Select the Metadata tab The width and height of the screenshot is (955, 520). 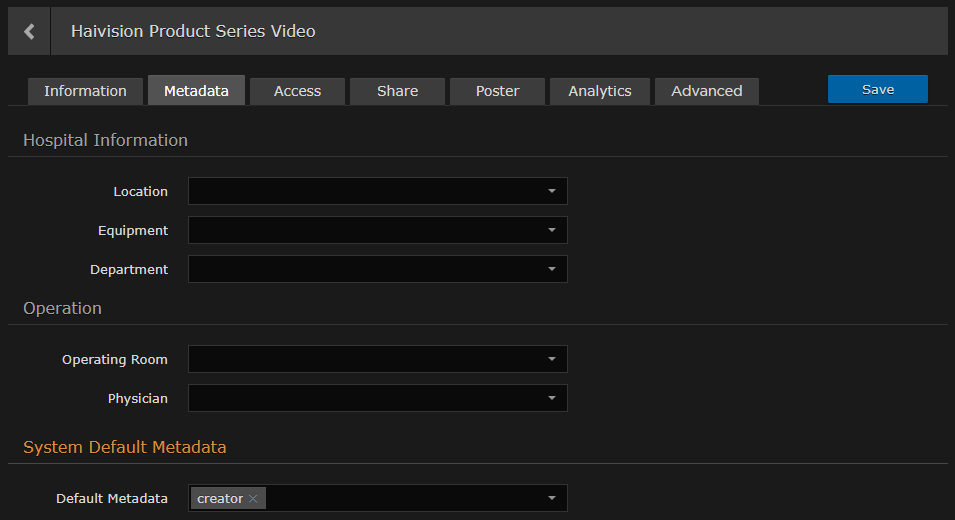pyautogui.click(x=197, y=91)
